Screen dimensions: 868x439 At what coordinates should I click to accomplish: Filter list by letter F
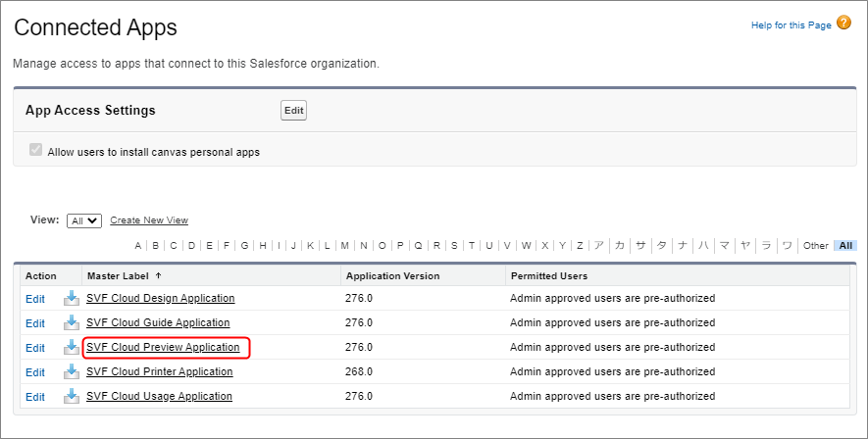(227, 246)
